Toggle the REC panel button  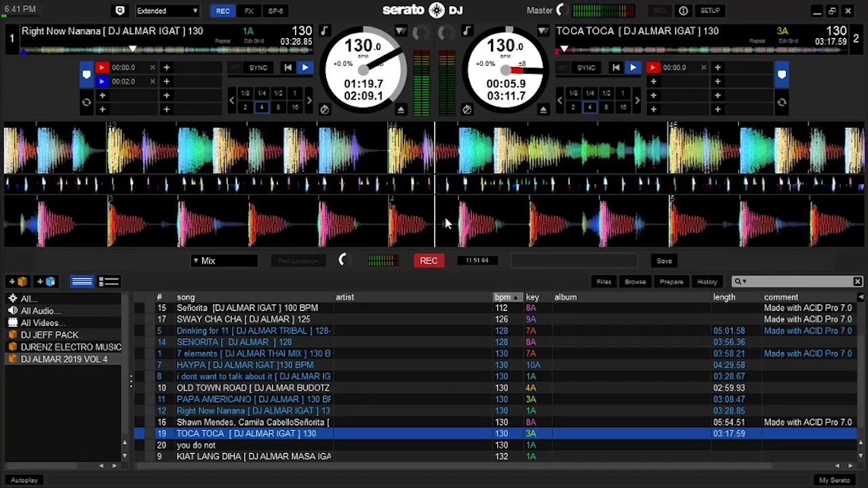point(223,11)
